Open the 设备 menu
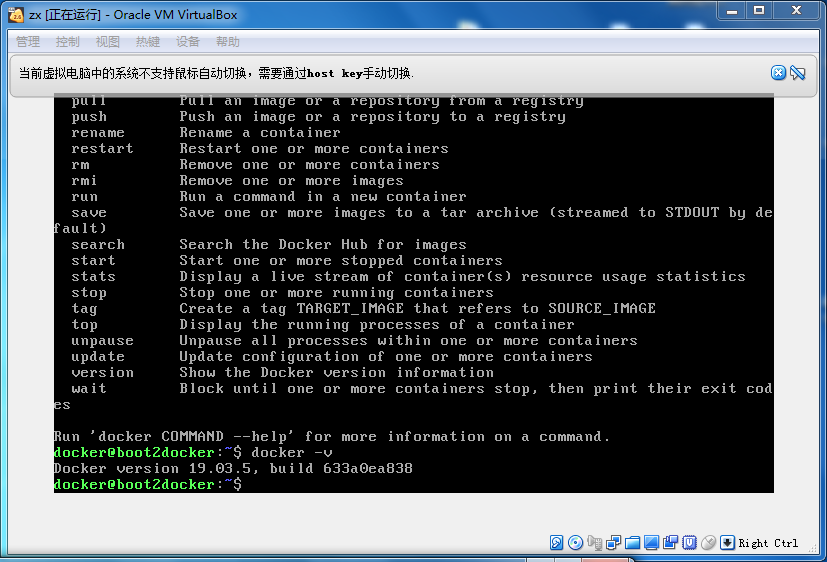827x562 pixels. pyautogui.click(x=188, y=42)
